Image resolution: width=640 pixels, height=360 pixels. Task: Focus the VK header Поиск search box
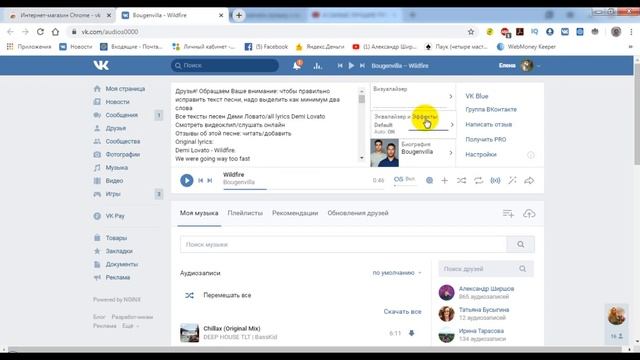[x=225, y=65]
